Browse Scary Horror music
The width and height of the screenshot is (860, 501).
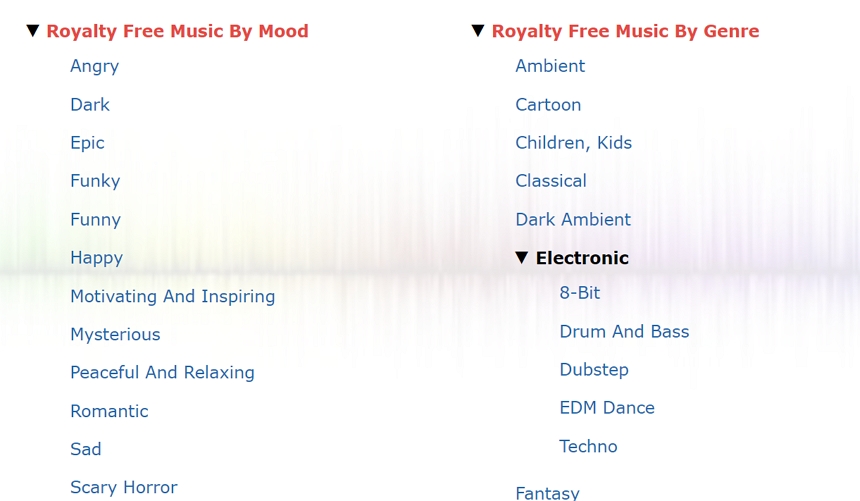point(123,487)
